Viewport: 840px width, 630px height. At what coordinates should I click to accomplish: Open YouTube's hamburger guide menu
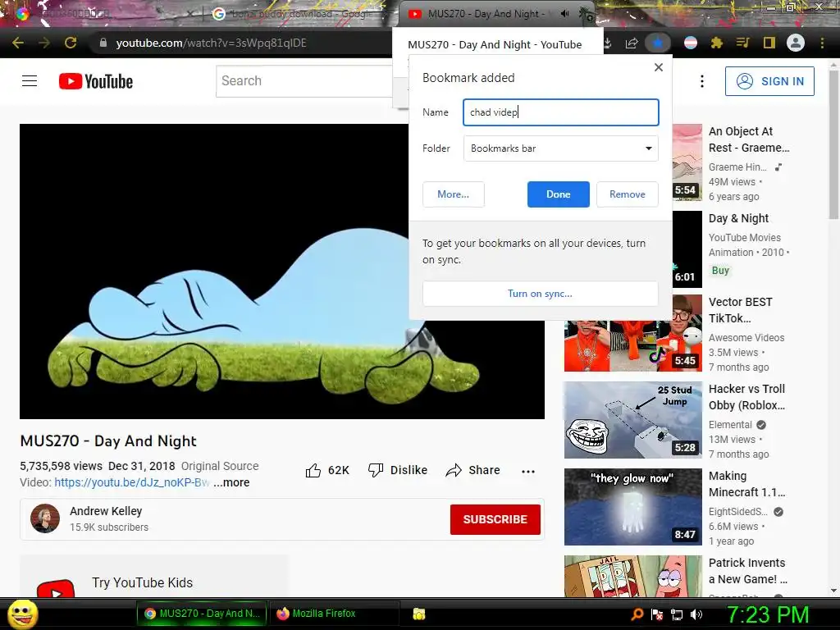30,81
